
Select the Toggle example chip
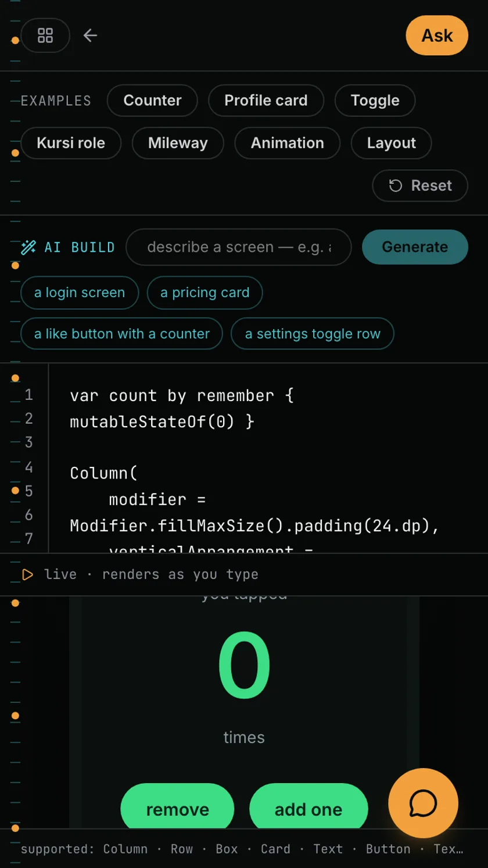[x=375, y=101]
